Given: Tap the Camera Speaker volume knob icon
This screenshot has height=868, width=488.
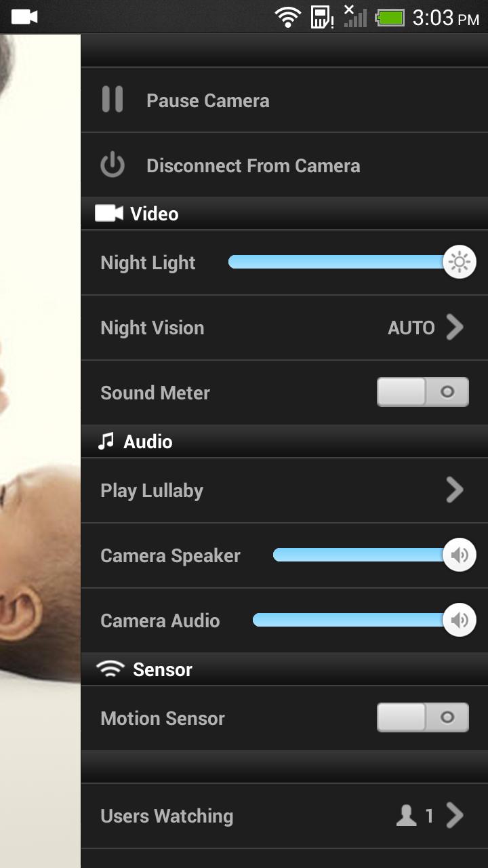Looking at the screenshot, I should tap(460, 555).
